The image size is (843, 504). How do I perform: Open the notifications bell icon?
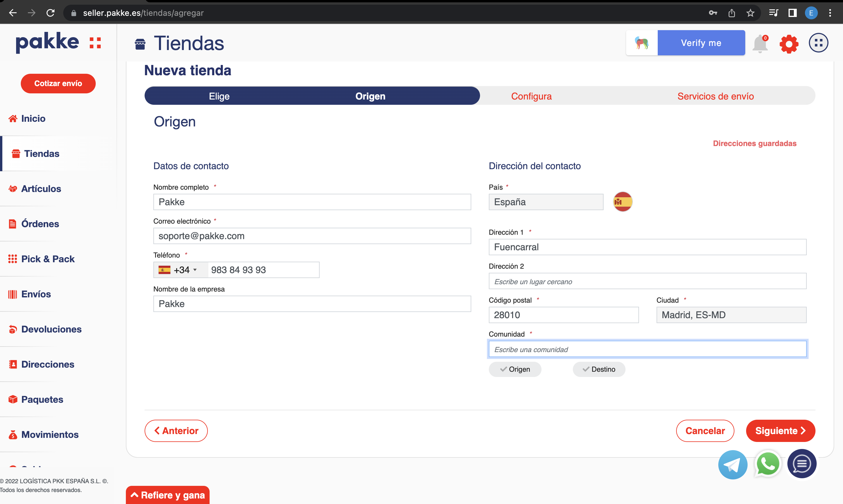760,44
